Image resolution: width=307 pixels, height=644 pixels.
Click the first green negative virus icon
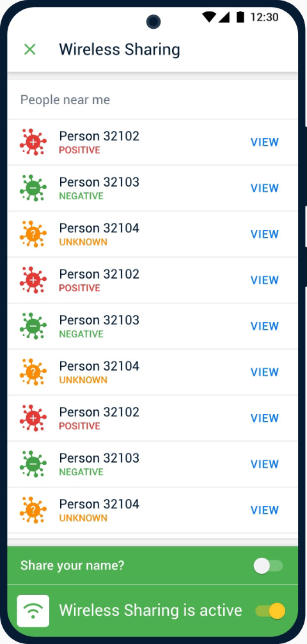(x=33, y=188)
